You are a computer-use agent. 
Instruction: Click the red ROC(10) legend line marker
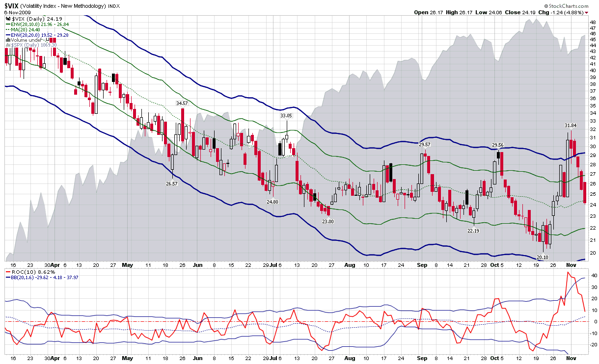[x=7, y=272]
